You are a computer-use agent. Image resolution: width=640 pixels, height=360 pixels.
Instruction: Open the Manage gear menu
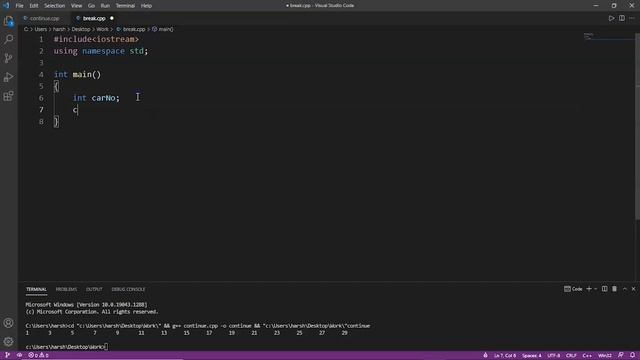(x=9, y=341)
